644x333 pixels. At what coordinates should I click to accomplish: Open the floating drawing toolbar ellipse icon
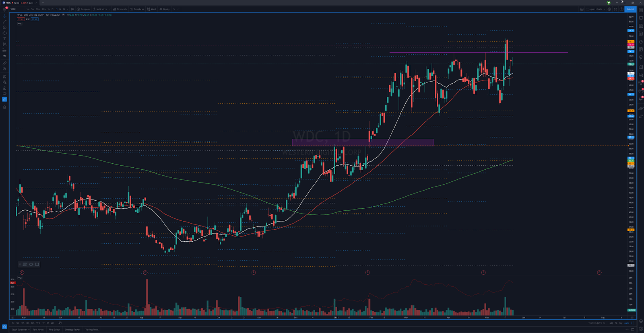(x=31, y=264)
